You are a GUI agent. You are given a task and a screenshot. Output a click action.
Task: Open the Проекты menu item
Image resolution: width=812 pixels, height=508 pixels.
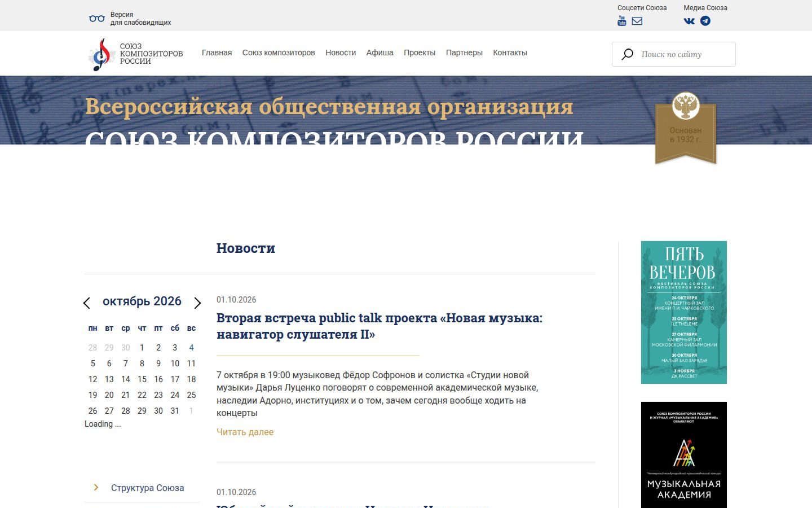[x=420, y=52]
